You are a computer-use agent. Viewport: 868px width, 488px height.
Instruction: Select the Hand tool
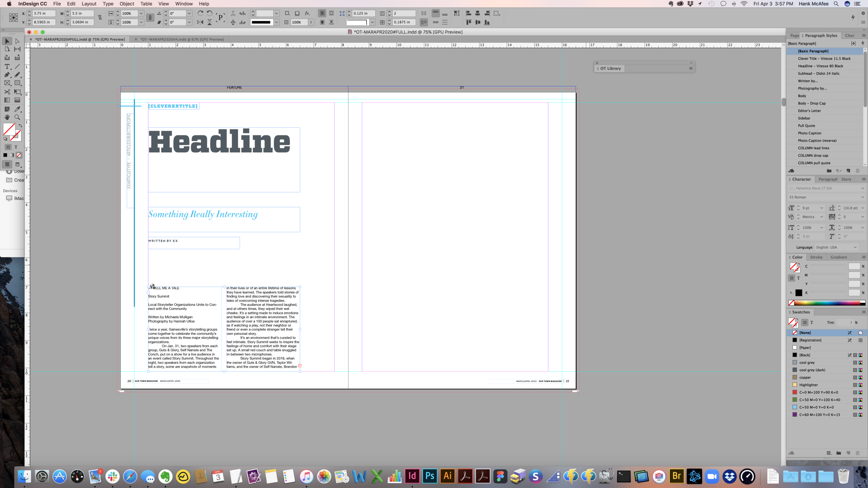click(7, 117)
